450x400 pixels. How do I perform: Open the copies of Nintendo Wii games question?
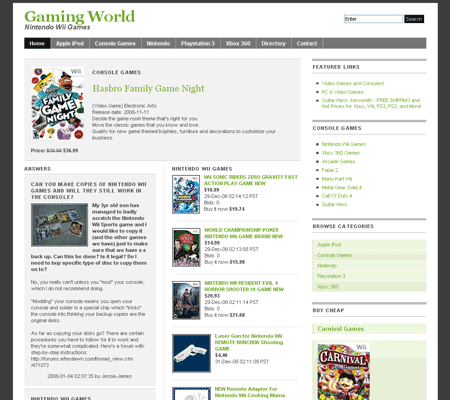[x=89, y=191]
